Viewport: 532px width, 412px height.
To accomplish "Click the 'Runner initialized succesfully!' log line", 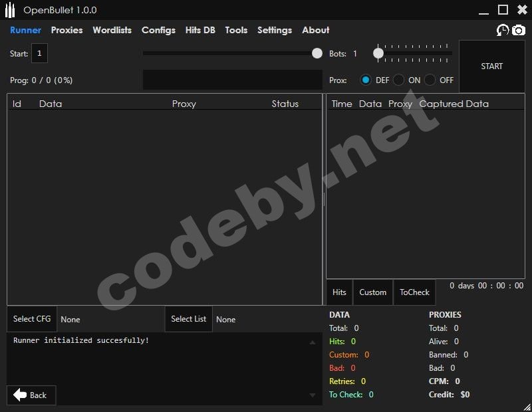I will (81, 340).
